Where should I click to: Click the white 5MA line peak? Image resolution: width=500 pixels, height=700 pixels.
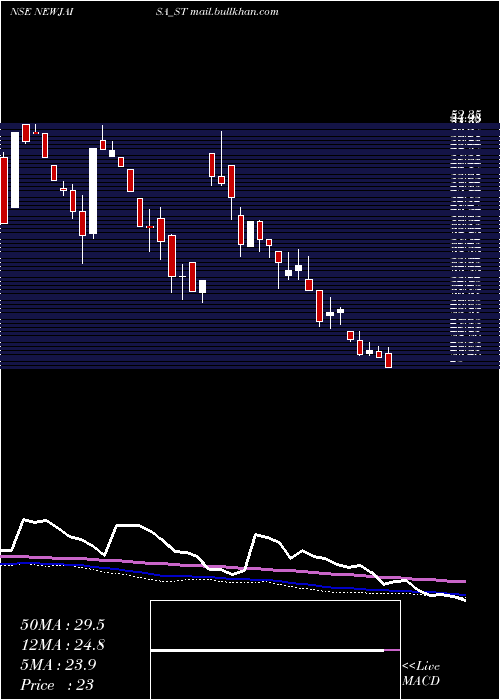point(24,520)
